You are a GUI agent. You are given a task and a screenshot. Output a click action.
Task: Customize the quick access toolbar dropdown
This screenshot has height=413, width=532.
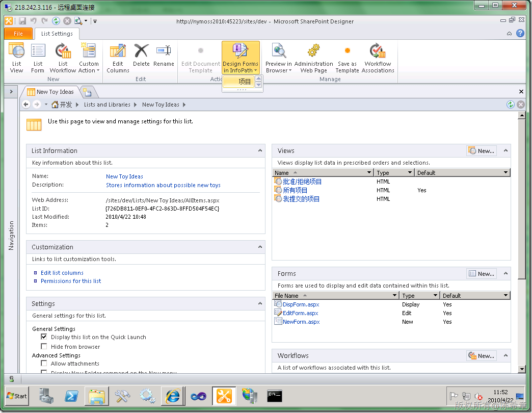95,21
